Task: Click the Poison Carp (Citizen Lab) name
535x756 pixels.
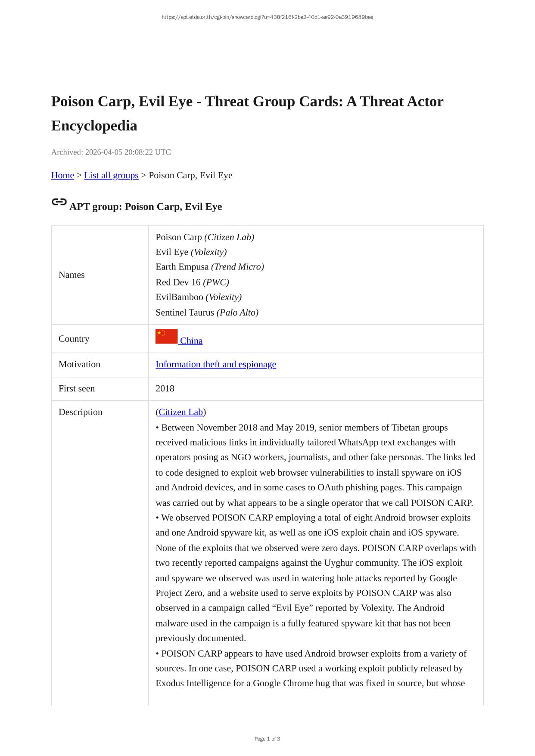Action: click(205, 237)
